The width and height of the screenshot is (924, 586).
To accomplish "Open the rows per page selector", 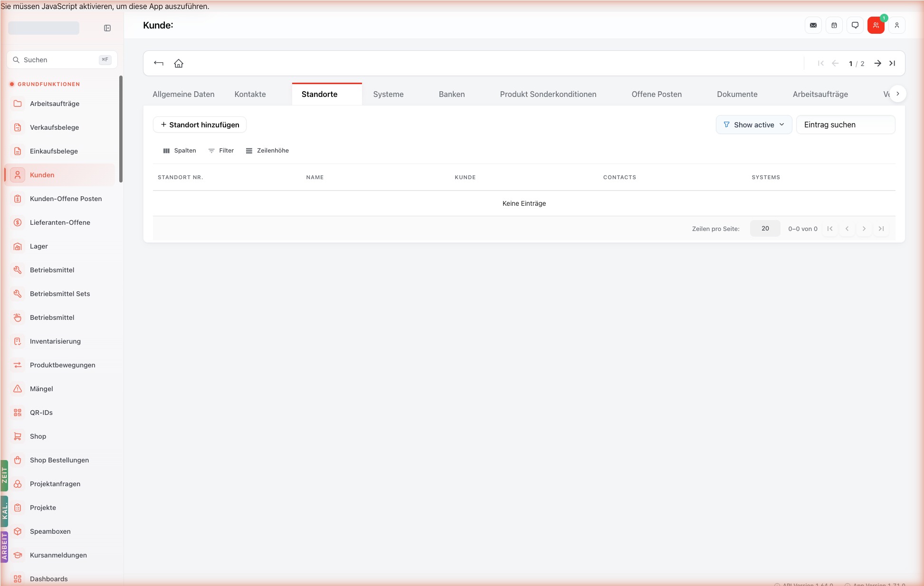I will coord(765,229).
